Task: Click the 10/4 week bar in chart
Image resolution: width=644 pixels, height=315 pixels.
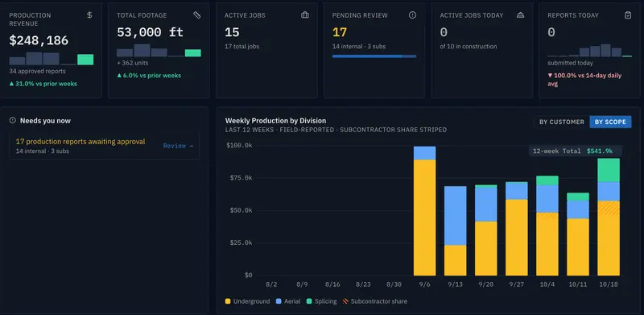Action: pyautogui.click(x=547, y=226)
